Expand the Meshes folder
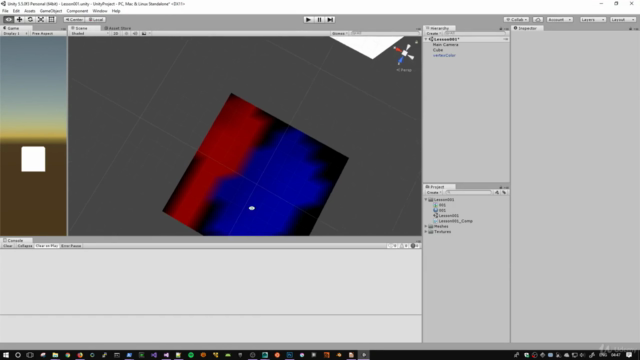Image resolution: width=640 pixels, height=360 pixels. click(x=426, y=226)
